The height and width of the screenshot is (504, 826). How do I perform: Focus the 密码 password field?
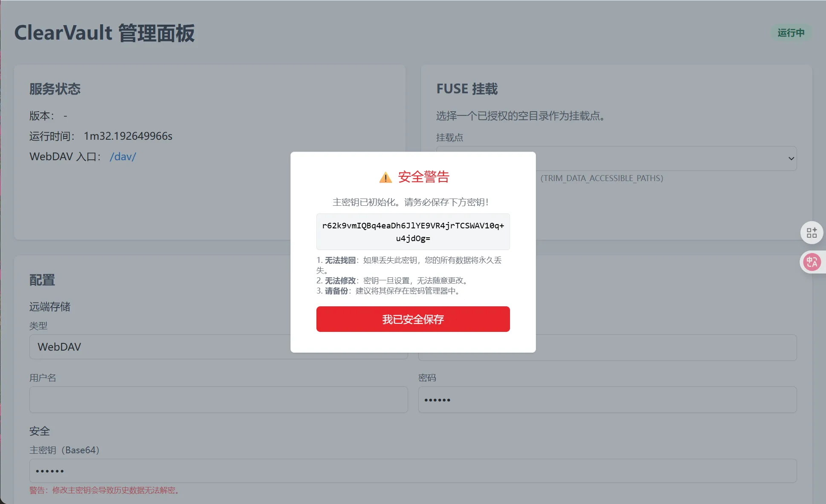(607, 400)
